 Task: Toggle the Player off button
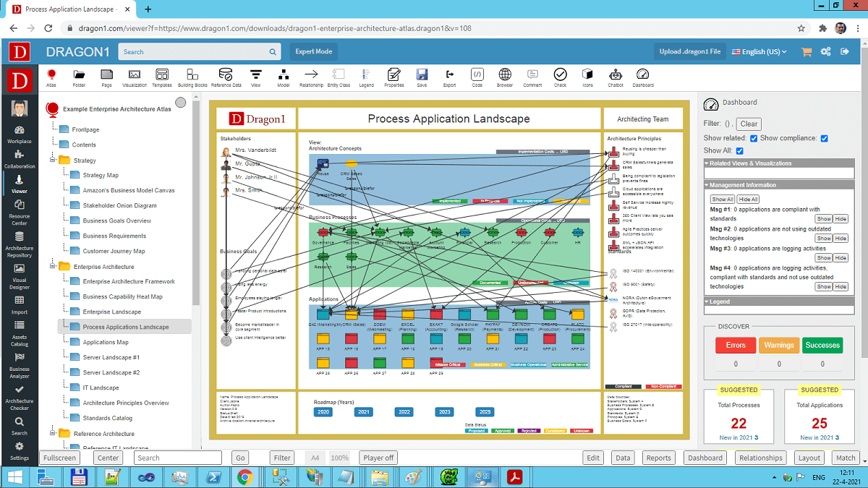(x=378, y=458)
